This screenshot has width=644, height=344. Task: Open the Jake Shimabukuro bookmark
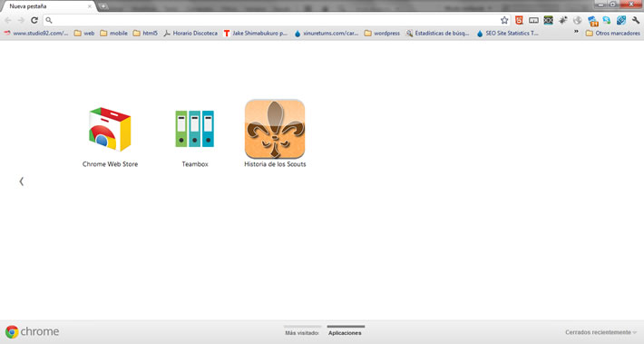256,34
